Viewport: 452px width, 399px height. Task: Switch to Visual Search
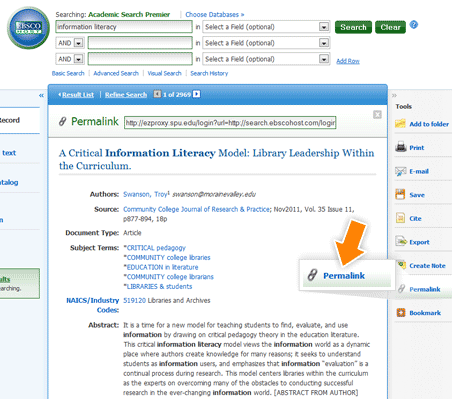[x=164, y=73]
